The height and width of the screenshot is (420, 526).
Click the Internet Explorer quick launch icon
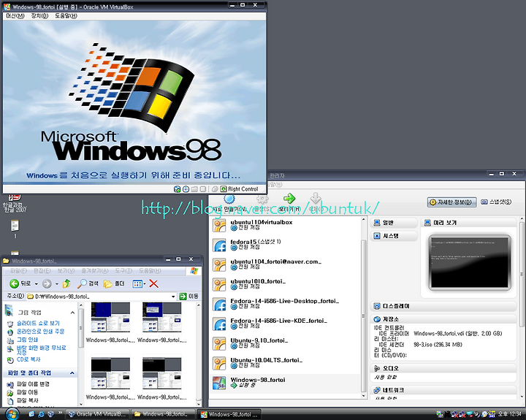[x=41, y=414]
